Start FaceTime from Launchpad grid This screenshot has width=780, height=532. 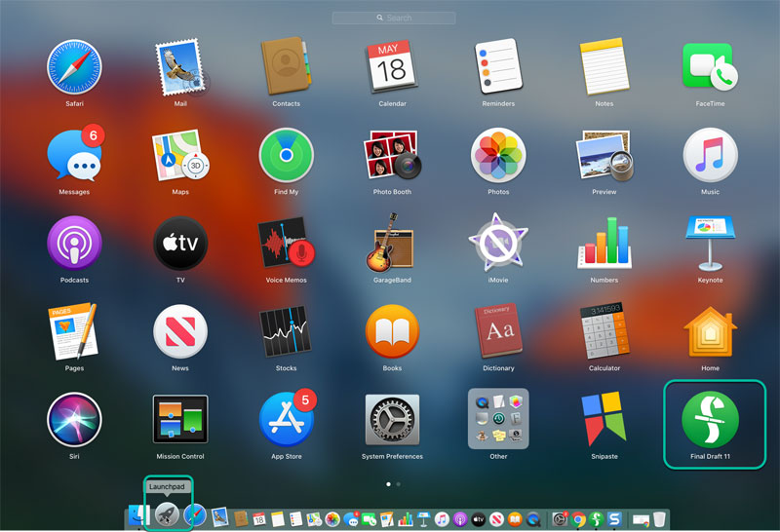[x=710, y=66]
